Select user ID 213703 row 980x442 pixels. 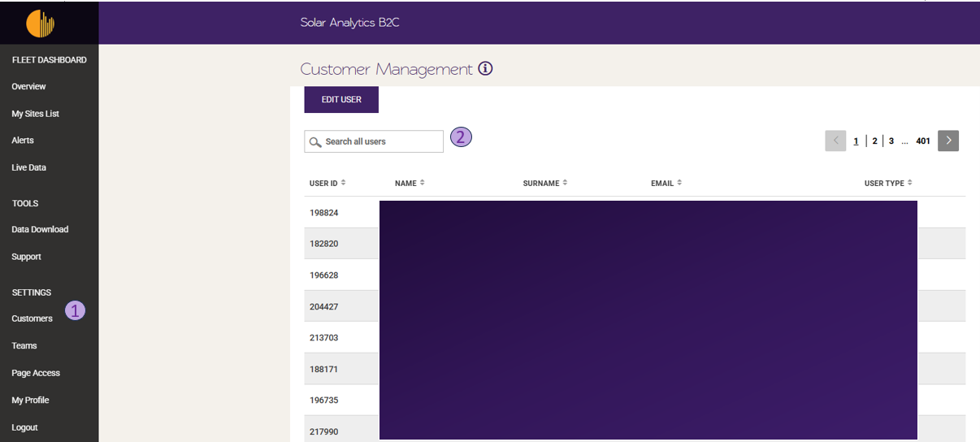635,337
